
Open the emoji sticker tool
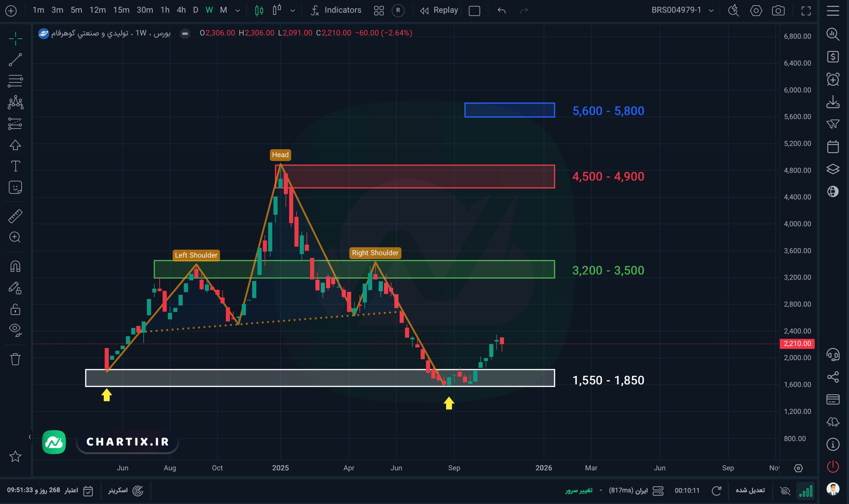15,188
